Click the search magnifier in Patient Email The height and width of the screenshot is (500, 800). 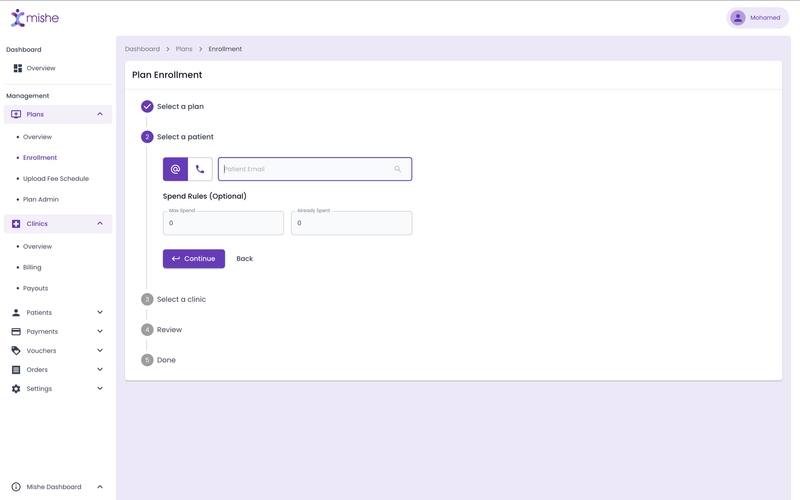point(397,169)
